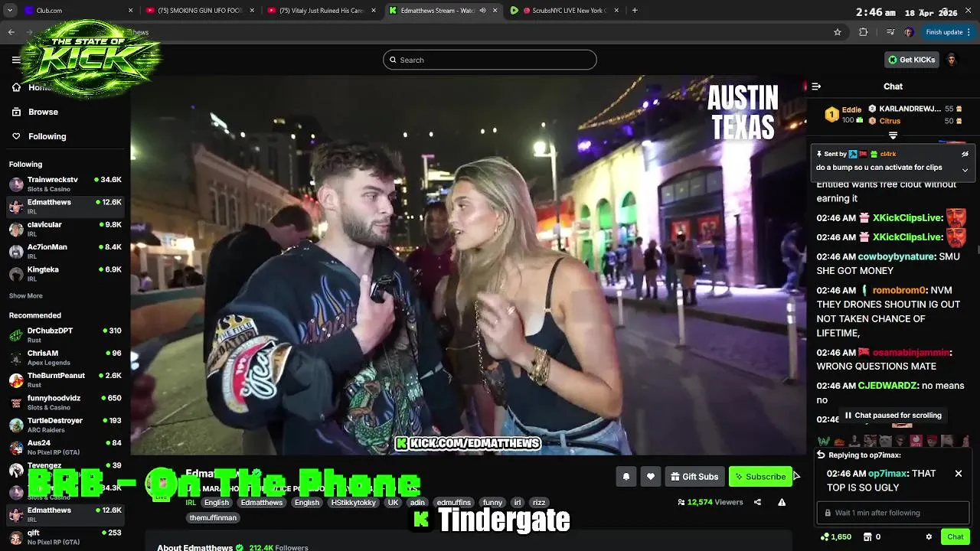Click the 12,574 Viewers count

(x=710, y=502)
